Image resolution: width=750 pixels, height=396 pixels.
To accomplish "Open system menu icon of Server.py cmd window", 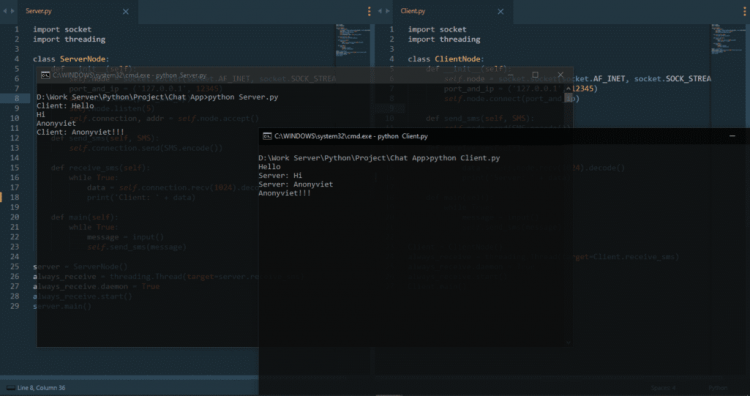I will pos(45,75).
